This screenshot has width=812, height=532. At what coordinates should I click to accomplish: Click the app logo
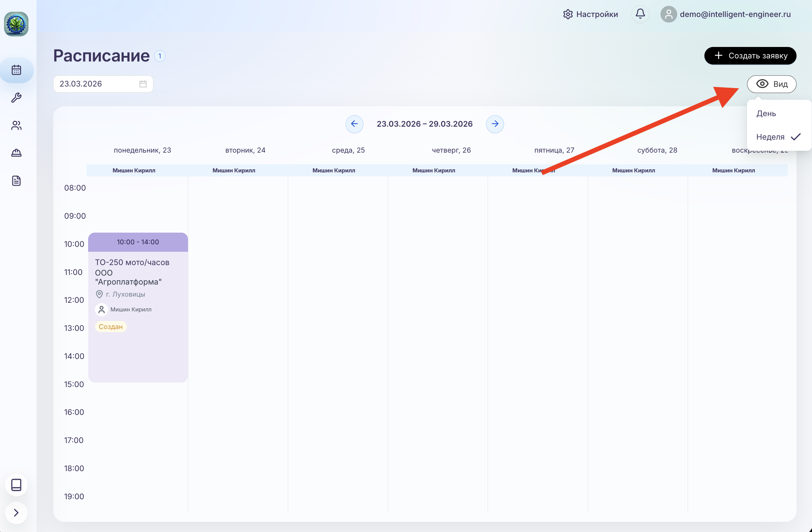[x=16, y=24]
